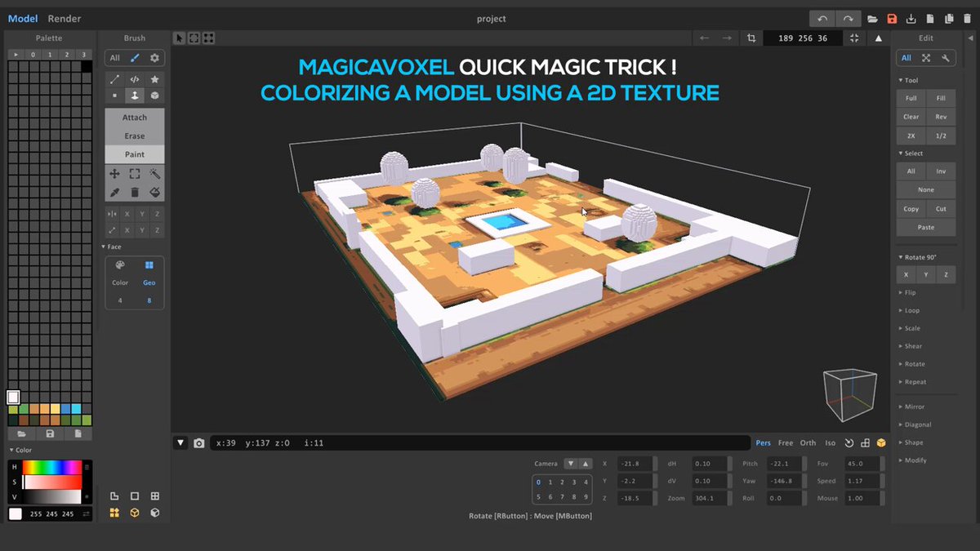Select the Move tool arrows icon

point(114,174)
